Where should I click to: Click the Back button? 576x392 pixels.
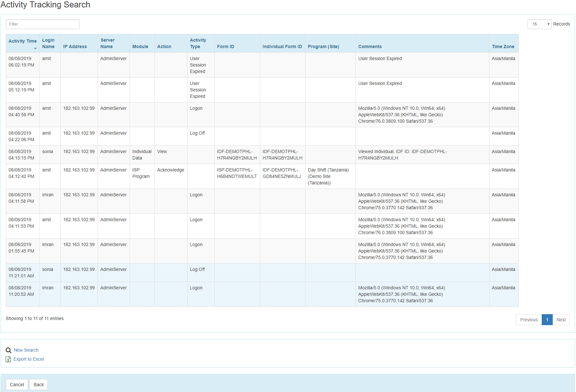click(x=39, y=385)
